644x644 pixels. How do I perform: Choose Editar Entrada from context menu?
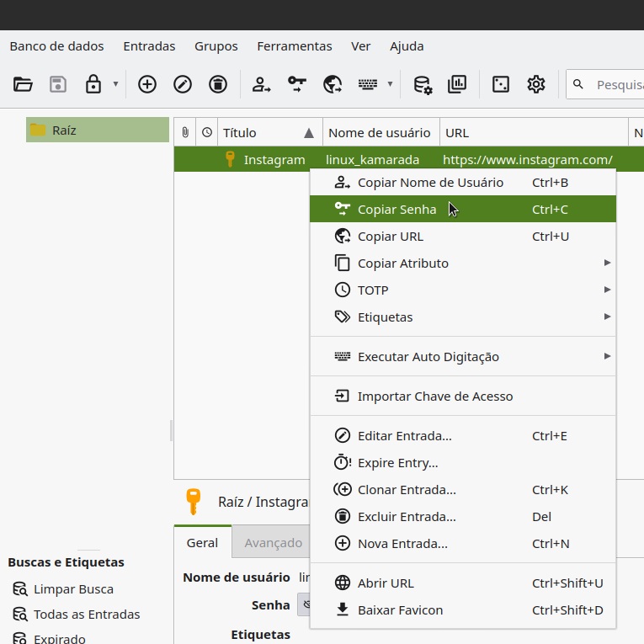click(463, 436)
